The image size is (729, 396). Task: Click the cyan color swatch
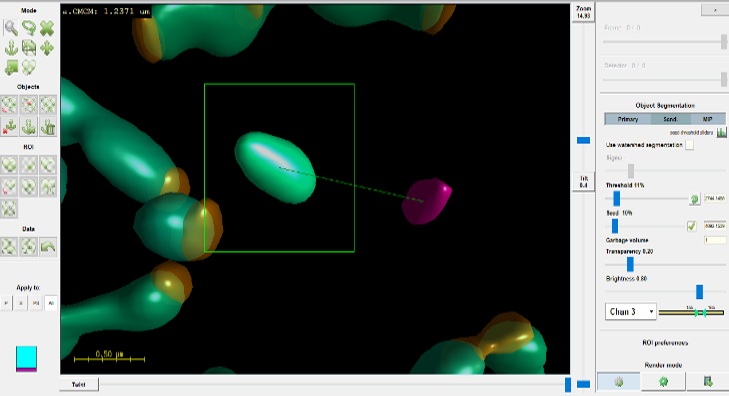tap(26, 357)
